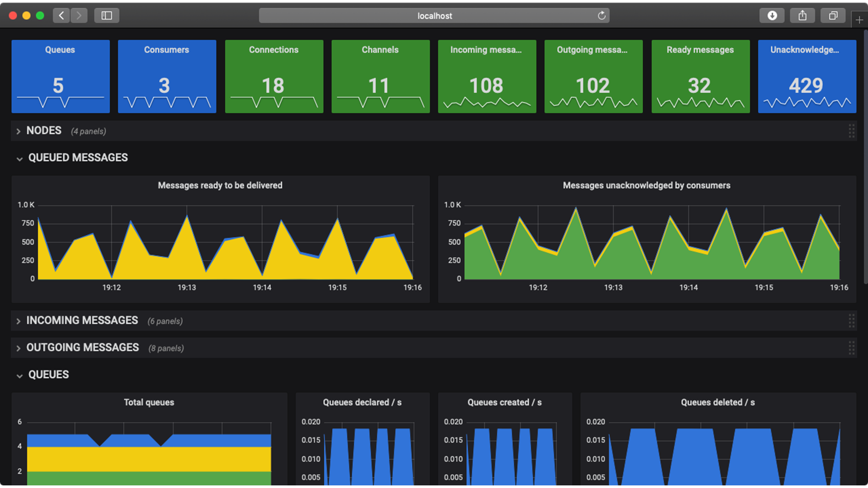Expand the NODES row chevron
The width and height of the screenshot is (868, 488).
[18, 131]
